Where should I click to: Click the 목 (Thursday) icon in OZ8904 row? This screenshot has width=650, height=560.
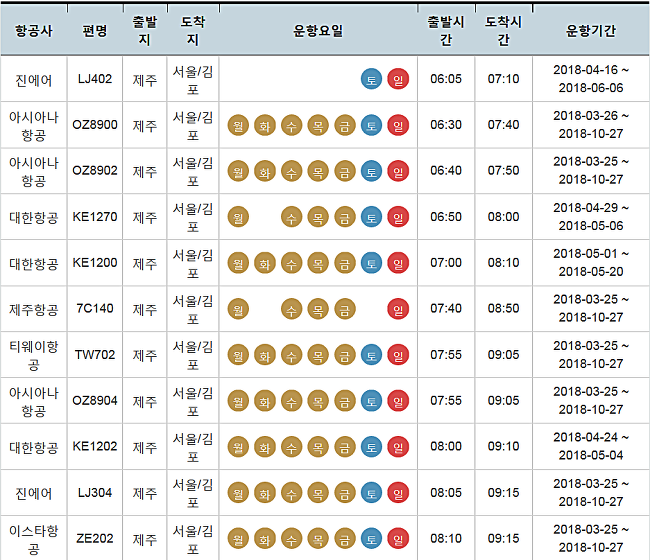tap(318, 401)
